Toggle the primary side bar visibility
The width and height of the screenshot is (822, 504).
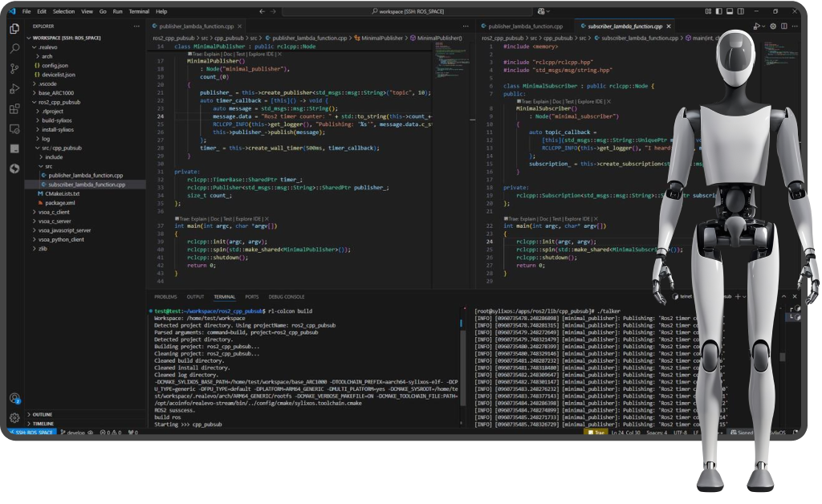click(x=718, y=11)
